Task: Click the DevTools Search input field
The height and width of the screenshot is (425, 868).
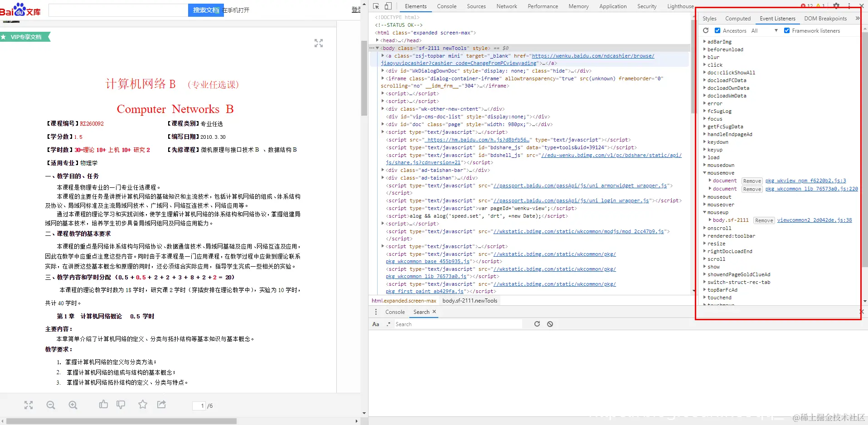Action: click(x=458, y=324)
